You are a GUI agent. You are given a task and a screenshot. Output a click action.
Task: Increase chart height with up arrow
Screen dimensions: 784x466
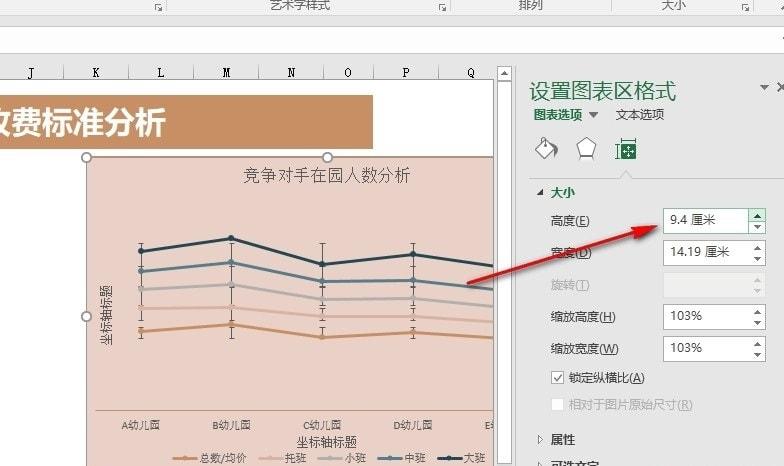[x=757, y=216]
